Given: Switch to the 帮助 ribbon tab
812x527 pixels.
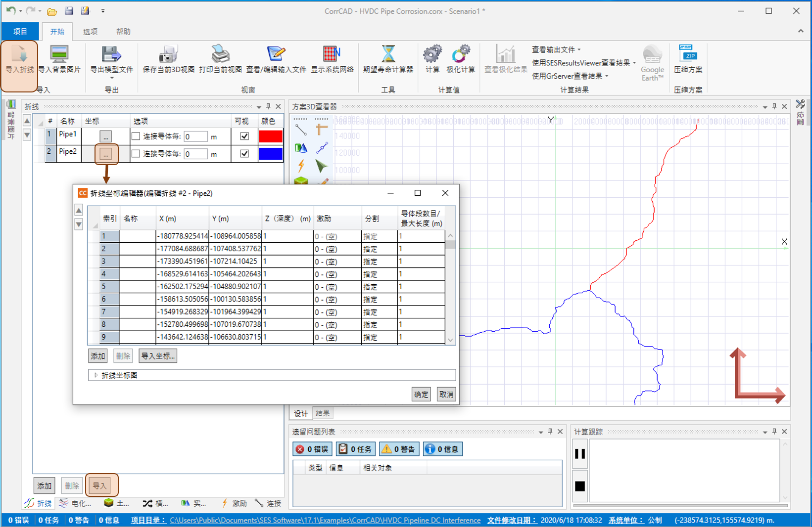Looking at the screenshot, I should (x=123, y=32).
